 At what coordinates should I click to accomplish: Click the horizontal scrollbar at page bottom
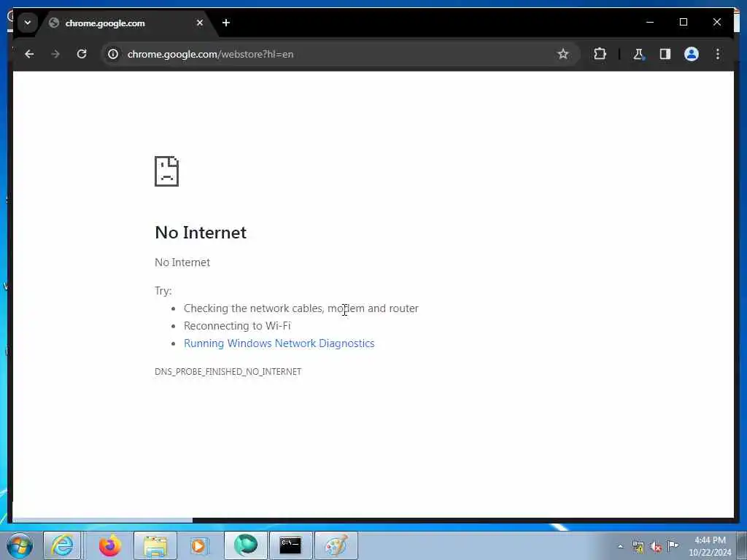pos(102,520)
